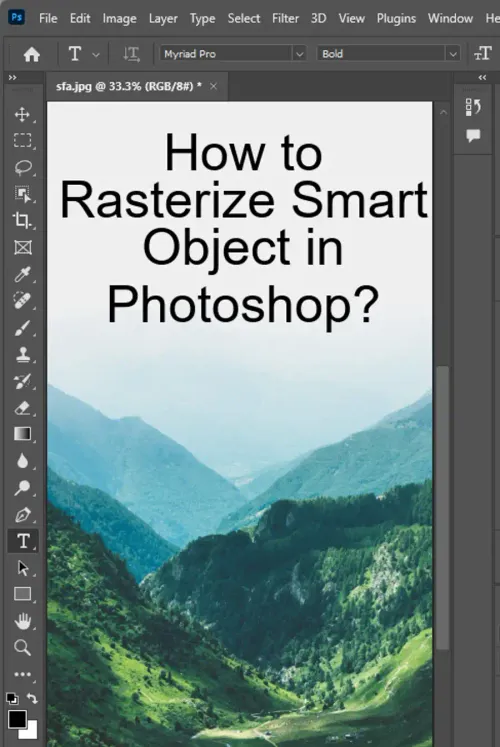Viewport: 500px width, 747px height.
Task: Open the Select menu
Action: coord(244,19)
